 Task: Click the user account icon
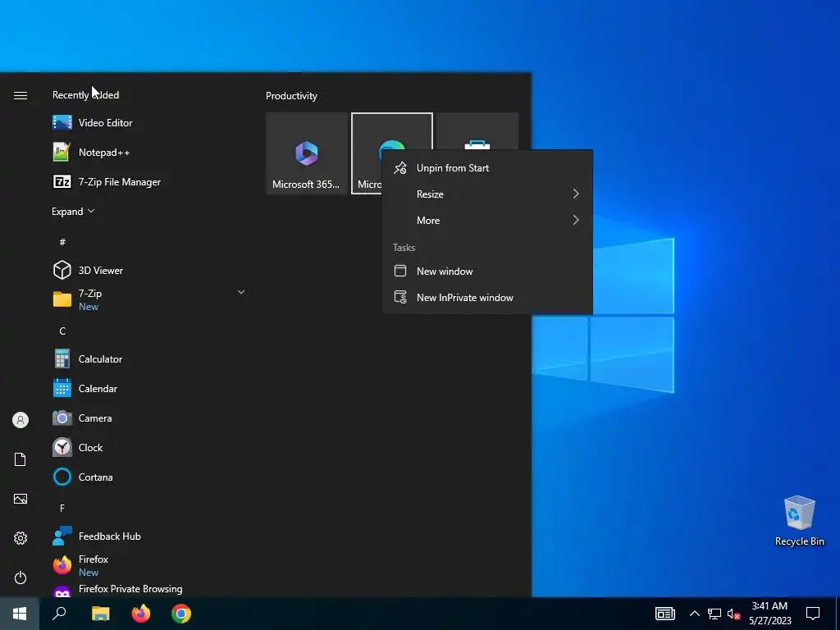coord(21,420)
